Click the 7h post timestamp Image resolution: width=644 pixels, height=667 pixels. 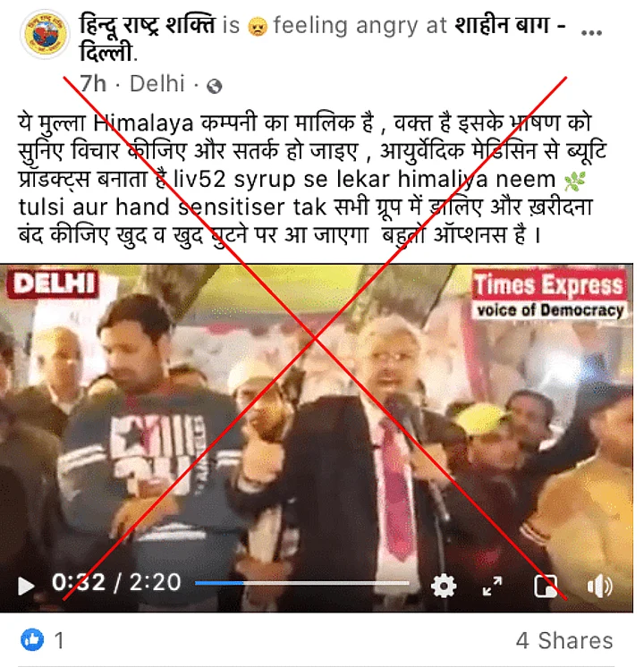93,83
